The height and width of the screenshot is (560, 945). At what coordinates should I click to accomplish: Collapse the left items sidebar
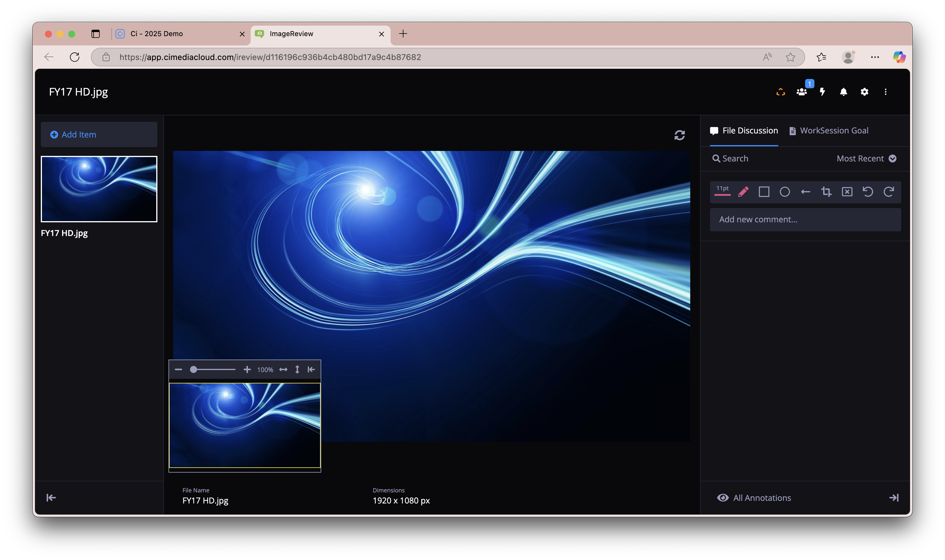pyautogui.click(x=51, y=497)
